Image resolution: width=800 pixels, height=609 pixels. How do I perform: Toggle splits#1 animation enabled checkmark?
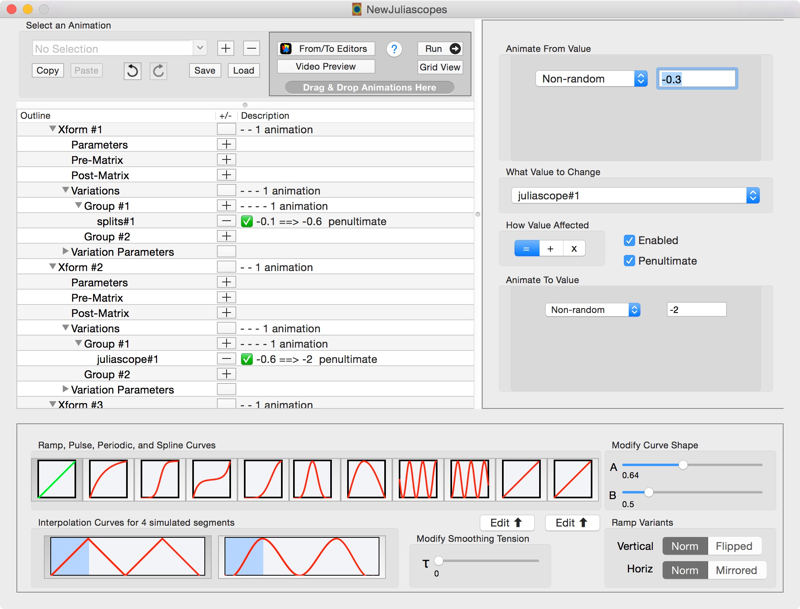[247, 221]
